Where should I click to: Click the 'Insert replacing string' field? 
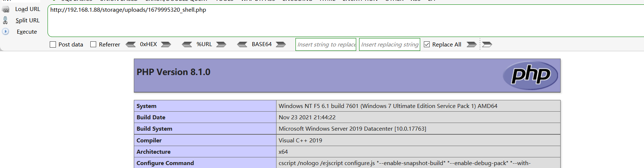[389, 44]
